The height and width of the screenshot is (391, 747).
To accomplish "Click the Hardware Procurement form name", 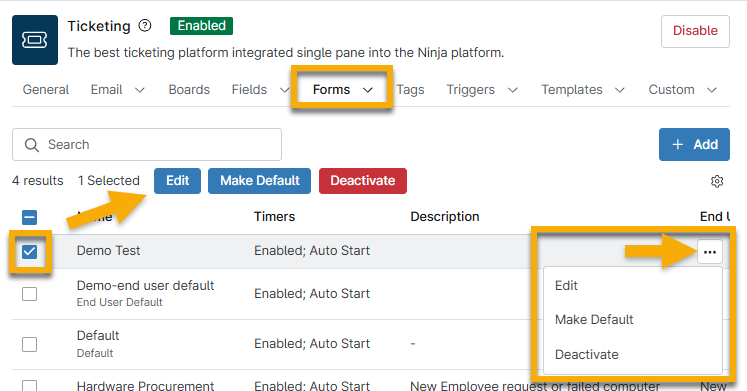I will pos(145,386).
